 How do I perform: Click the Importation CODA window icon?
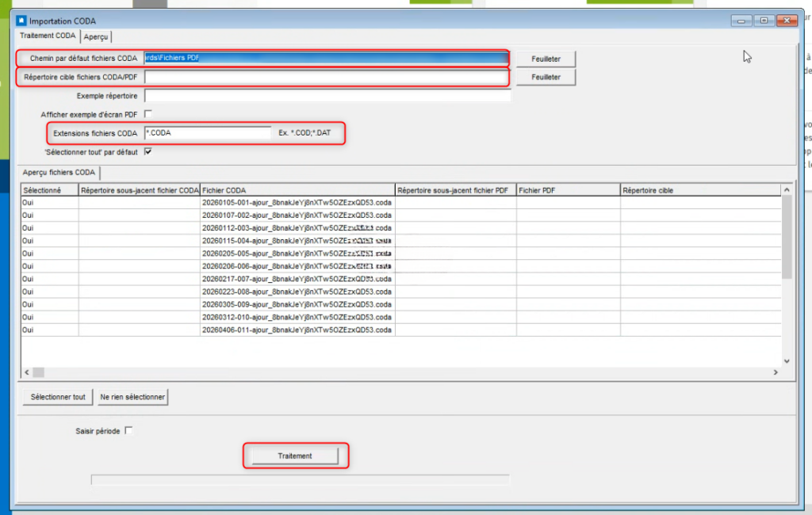[x=21, y=21]
